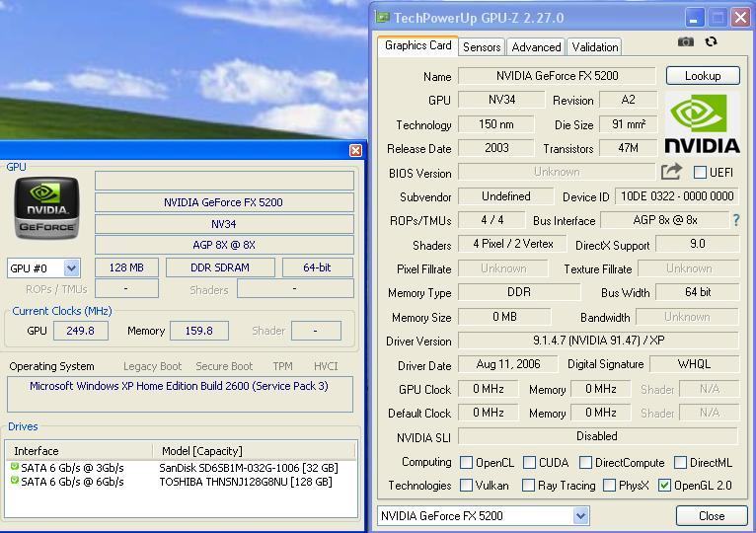The width and height of the screenshot is (756, 533).
Task: Click the GPU-Z title bar app icon
Action: click(383, 17)
